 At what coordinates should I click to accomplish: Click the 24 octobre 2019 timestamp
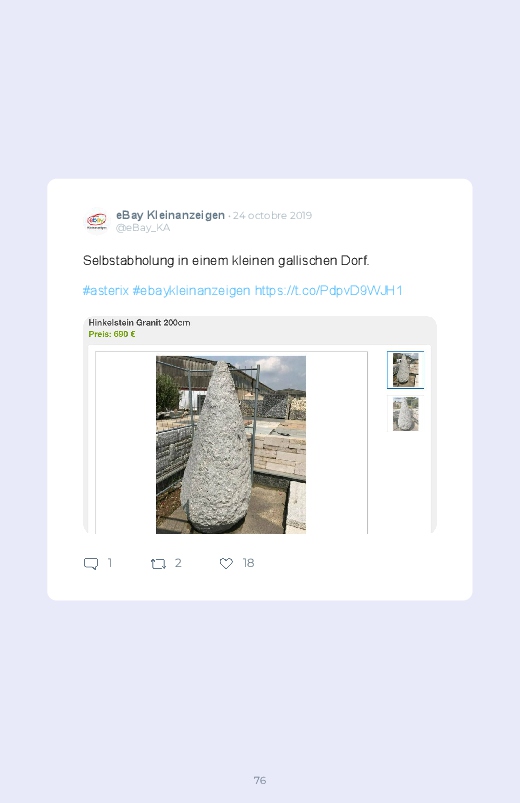pos(273,216)
